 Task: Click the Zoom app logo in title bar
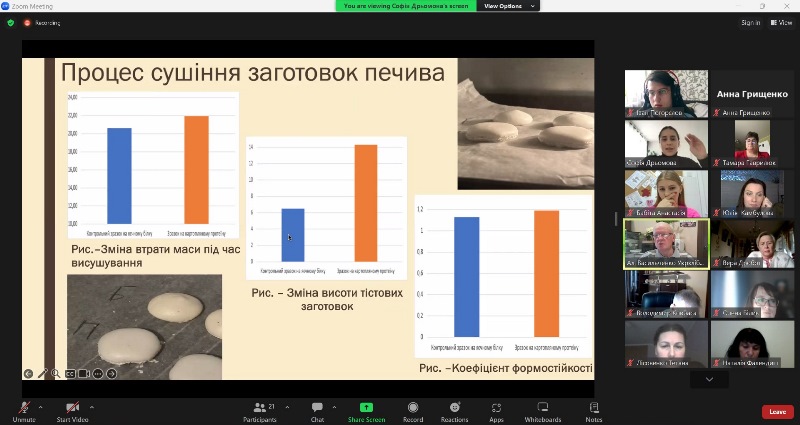(6, 6)
